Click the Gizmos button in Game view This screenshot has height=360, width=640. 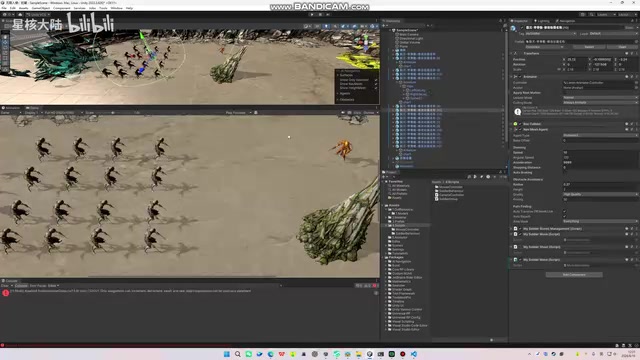pos(368,113)
